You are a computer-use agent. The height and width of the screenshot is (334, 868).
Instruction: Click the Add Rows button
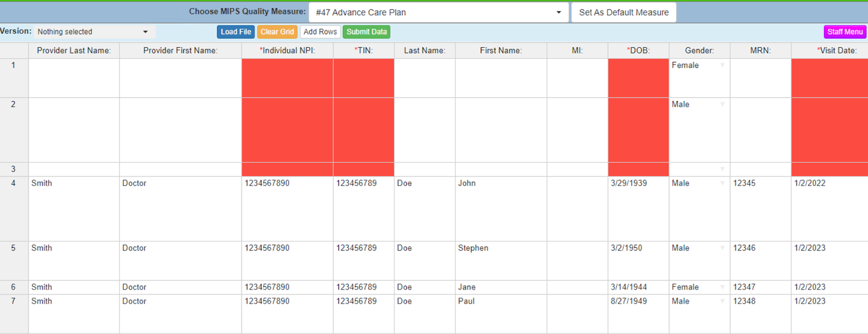(x=320, y=32)
